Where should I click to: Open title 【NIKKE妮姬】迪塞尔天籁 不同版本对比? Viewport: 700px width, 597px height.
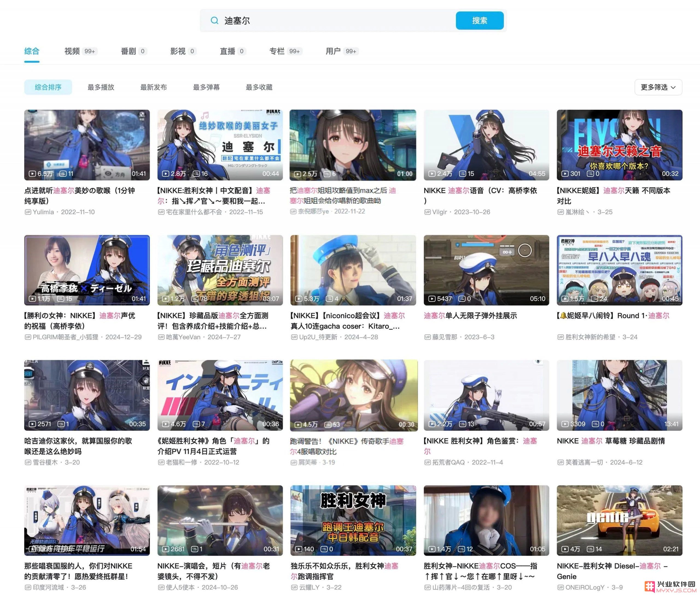point(614,196)
